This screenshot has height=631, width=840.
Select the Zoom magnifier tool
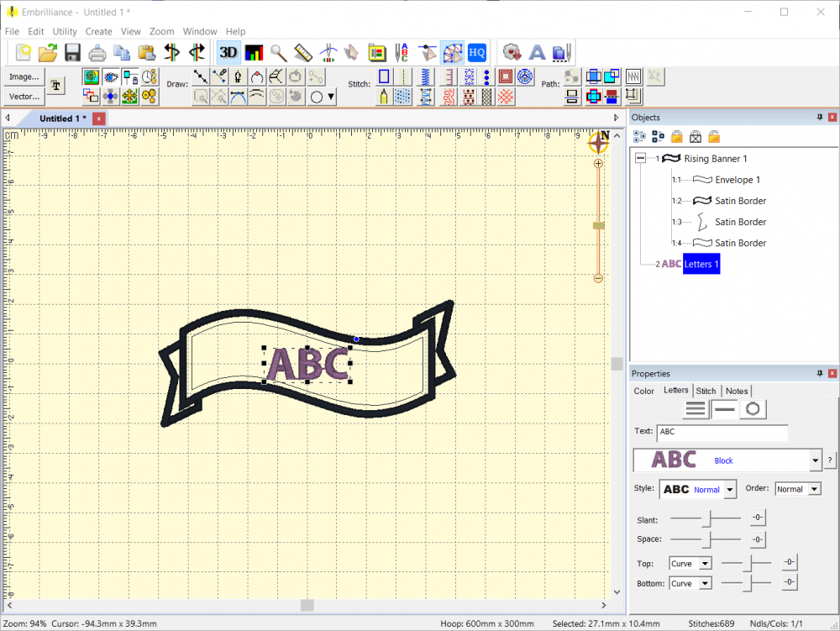click(x=278, y=52)
